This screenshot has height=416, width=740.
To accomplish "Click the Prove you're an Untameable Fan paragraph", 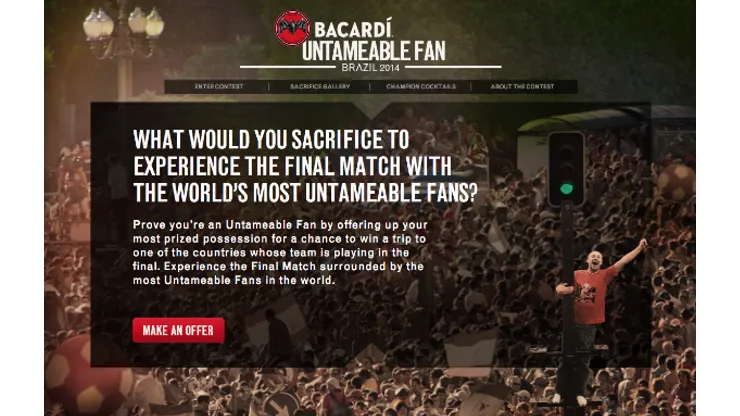I will pyautogui.click(x=280, y=253).
